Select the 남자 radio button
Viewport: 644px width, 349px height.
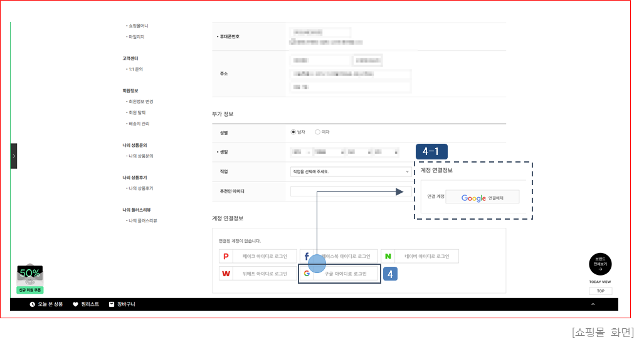tap(293, 132)
